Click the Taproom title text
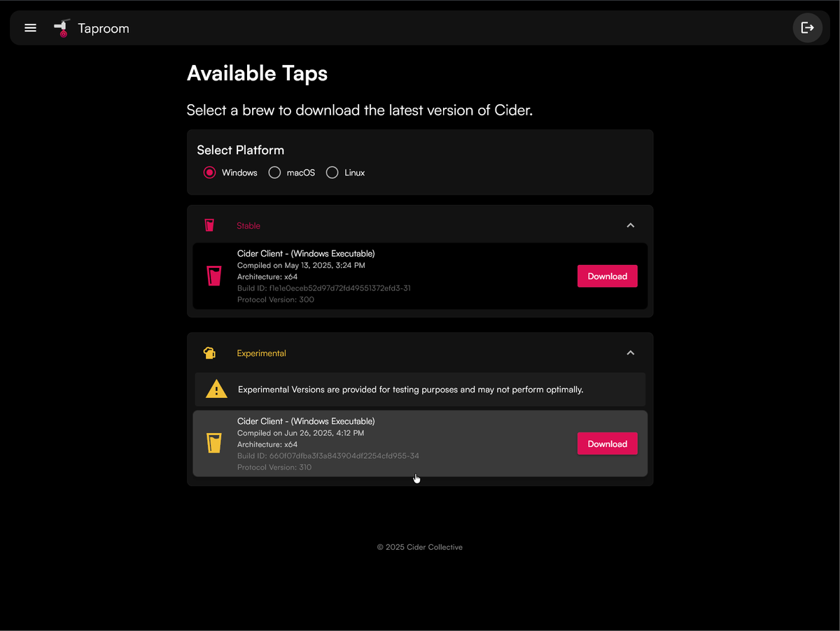840x631 pixels. 104,28
